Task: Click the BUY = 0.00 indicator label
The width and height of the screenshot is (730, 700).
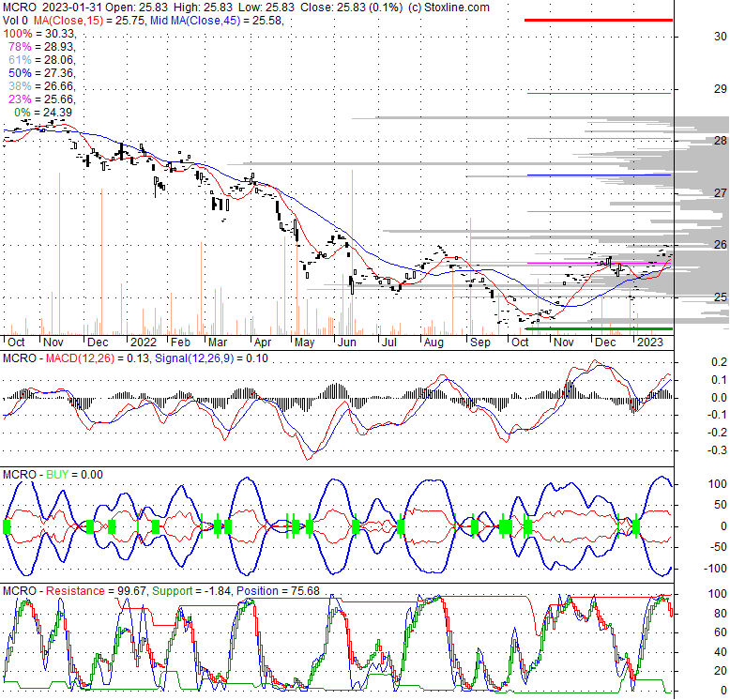Action: click(74, 475)
